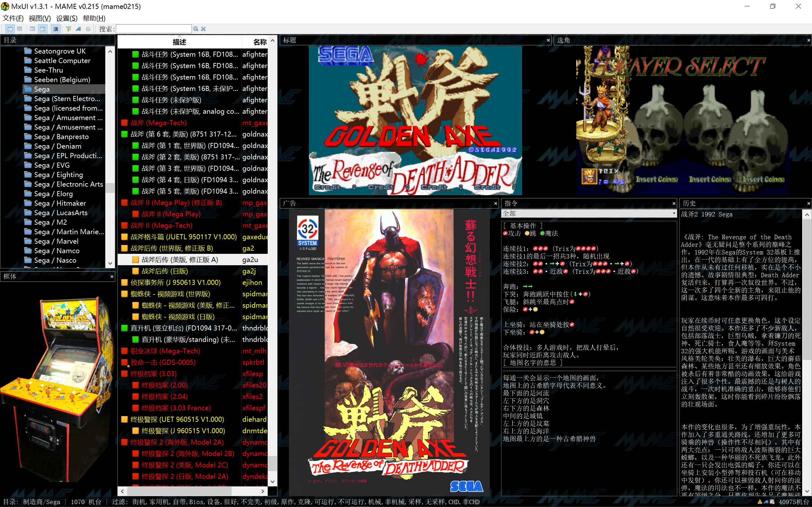This screenshot has height=507, width=812.
Task: Select 战斧后传 (日版) game entry
Action: 164,271
